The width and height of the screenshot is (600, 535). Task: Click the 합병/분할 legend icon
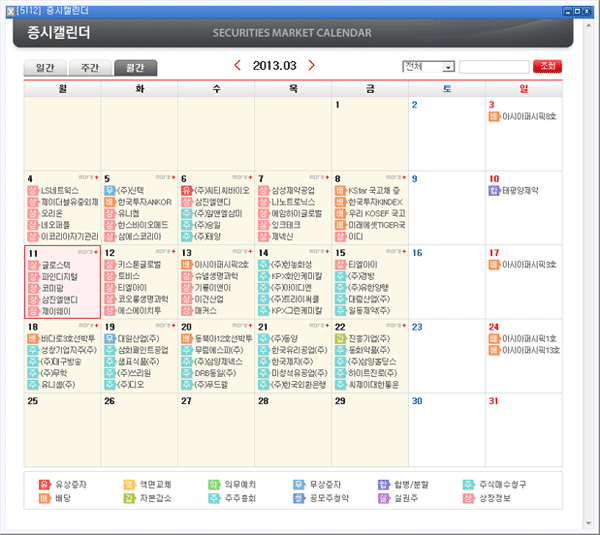(x=384, y=484)
